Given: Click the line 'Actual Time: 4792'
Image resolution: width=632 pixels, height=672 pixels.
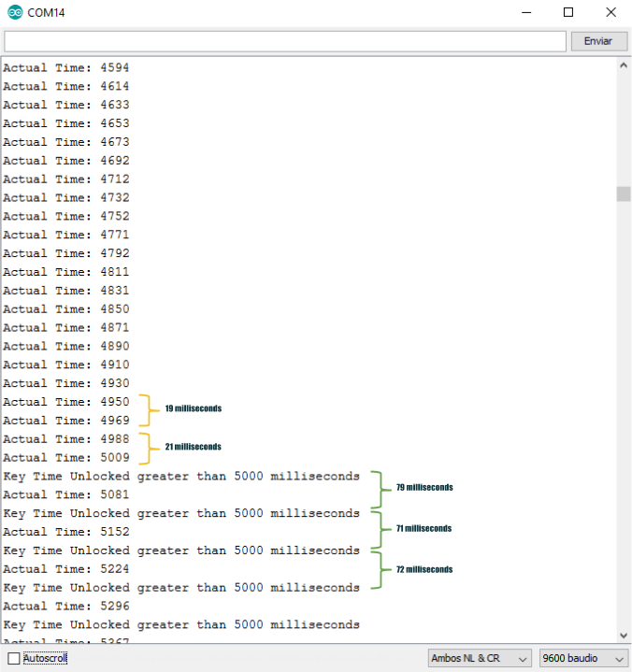Looking at the screenshot, I should point(66,253).
